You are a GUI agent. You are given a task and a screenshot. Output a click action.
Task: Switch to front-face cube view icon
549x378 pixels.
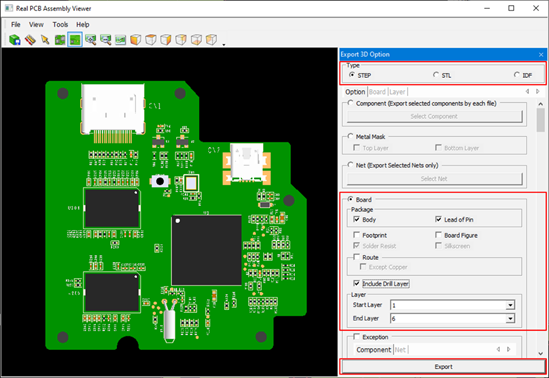[x=135, y=40]
